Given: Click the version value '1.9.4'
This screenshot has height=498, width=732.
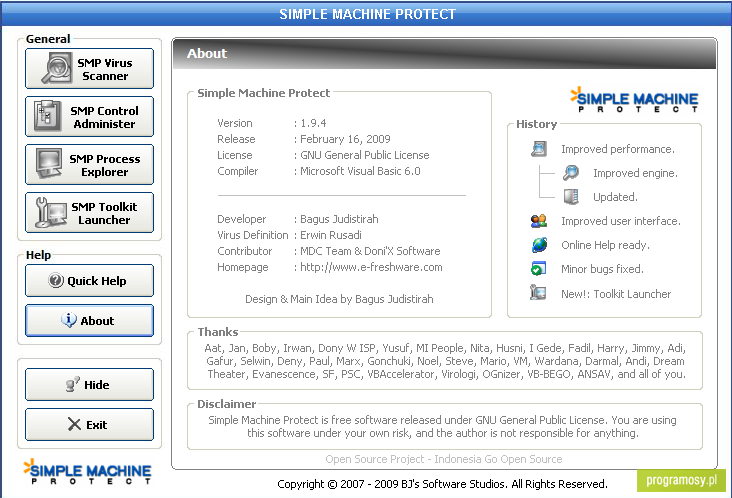Looking at the screenshot, I should click(x=313, y=123).
